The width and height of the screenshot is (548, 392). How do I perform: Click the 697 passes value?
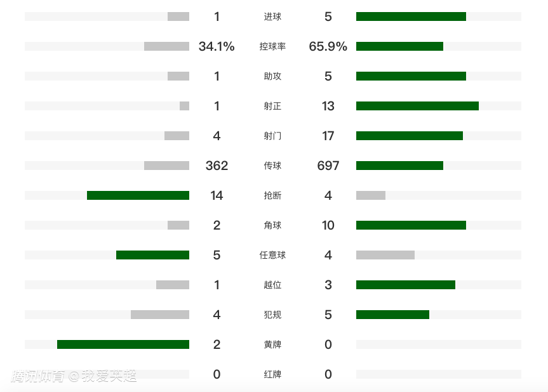[x=328, y=166]
